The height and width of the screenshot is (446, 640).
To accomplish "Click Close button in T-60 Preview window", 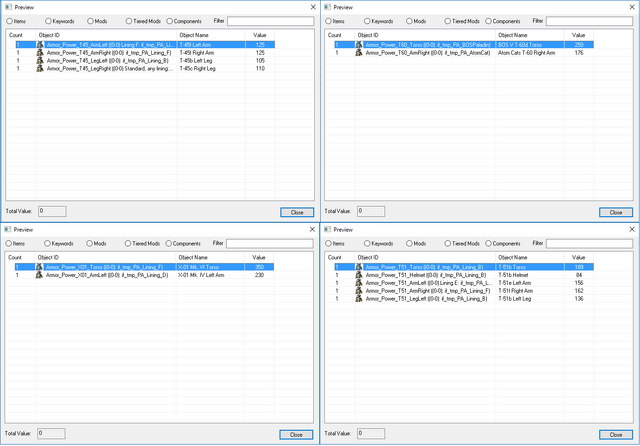I will pos(616,212).
